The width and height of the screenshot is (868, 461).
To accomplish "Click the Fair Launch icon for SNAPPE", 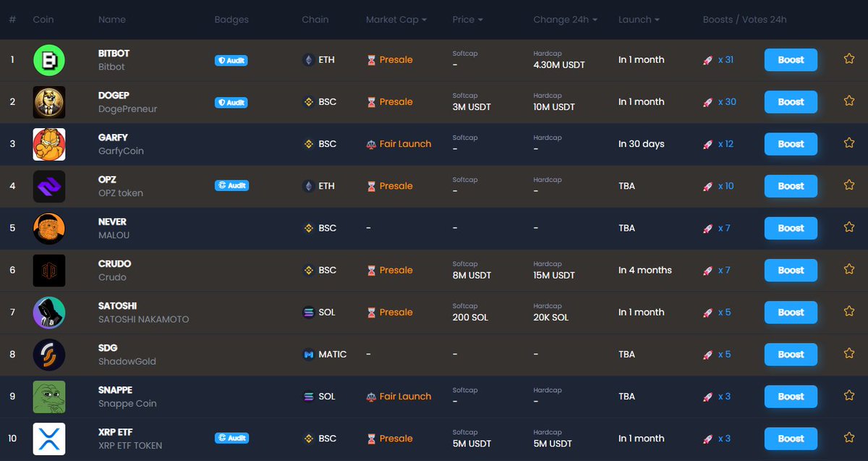I will pyautogui.click(x=373, y=396).
